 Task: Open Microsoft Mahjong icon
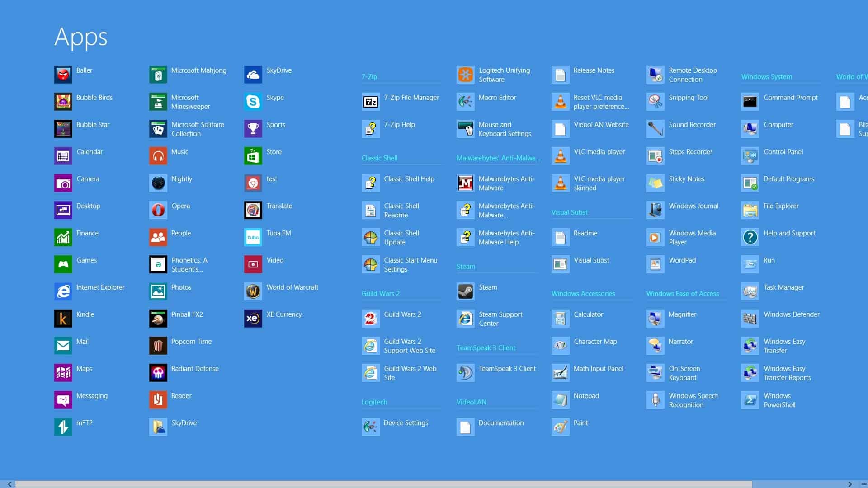tap(158, 75)
